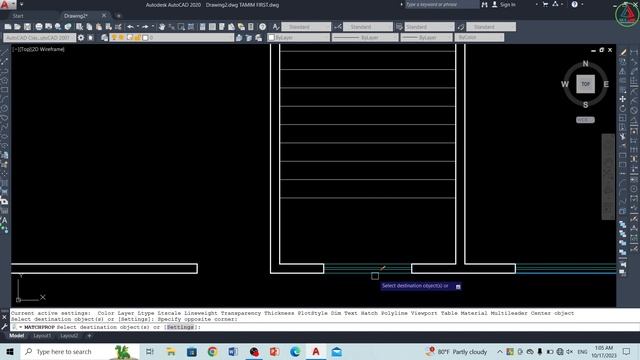Image resolution: width=640 pixels, height=360 pixels.
Task: Select the Drawing2 file tab
Action: [76, 16]
